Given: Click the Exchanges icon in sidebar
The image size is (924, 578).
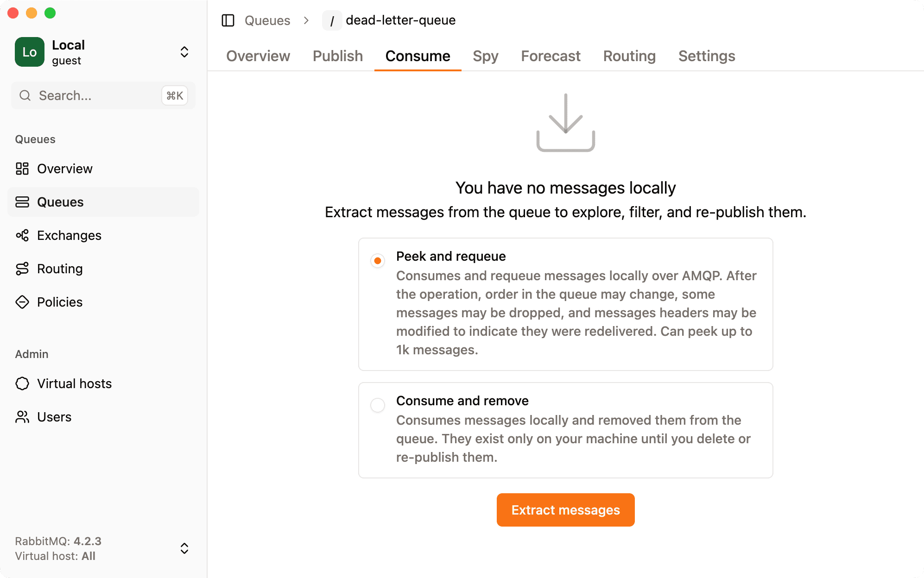Looking at the screenshot, I should (22, 235).
